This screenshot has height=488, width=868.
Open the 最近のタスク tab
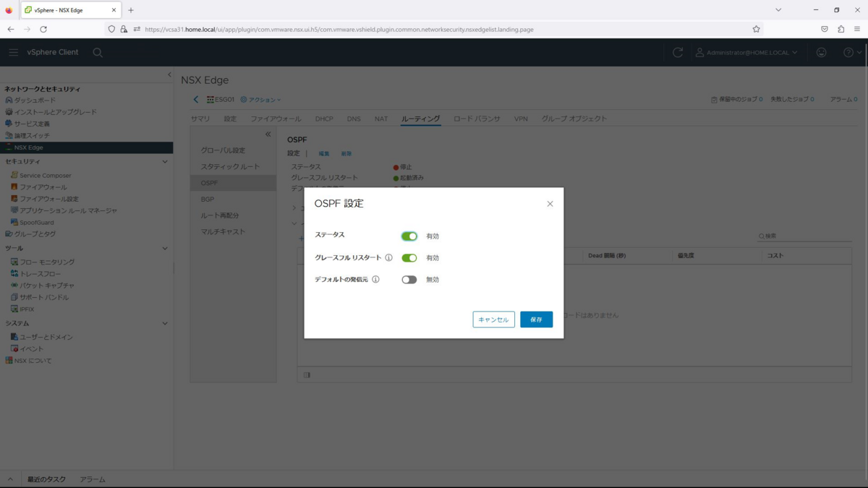point(46,479)
